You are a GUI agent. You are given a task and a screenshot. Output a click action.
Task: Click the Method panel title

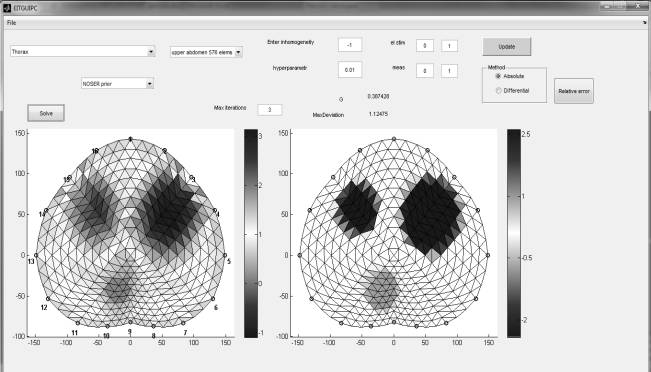[497, 67]
